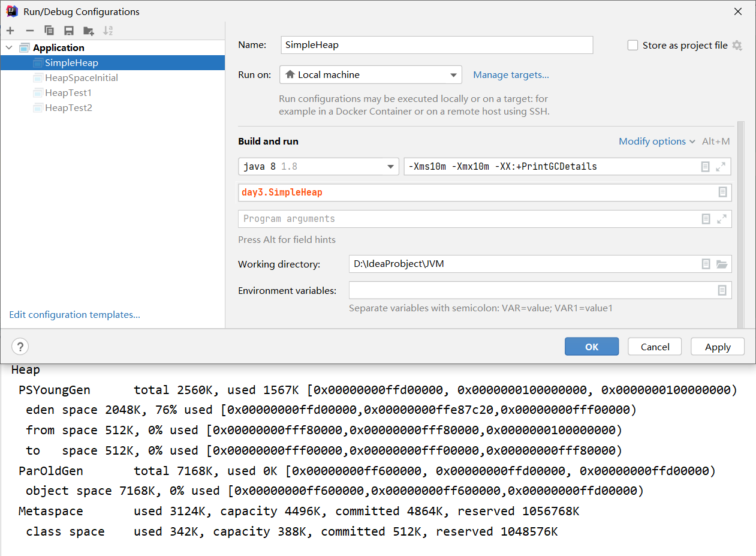The width and height of the screenshot is (756, 556).
Task: Focus the Name field containing SimpleHeap
Action: point(436,45)
